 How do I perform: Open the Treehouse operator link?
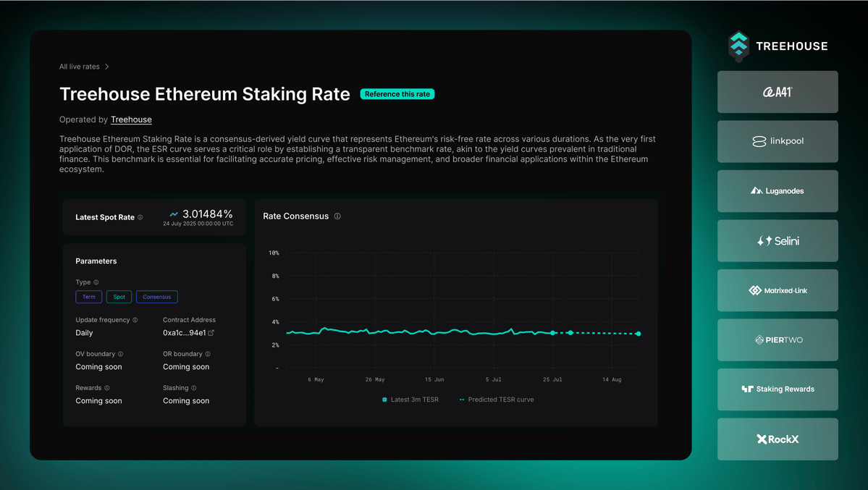tap(131, 119)
